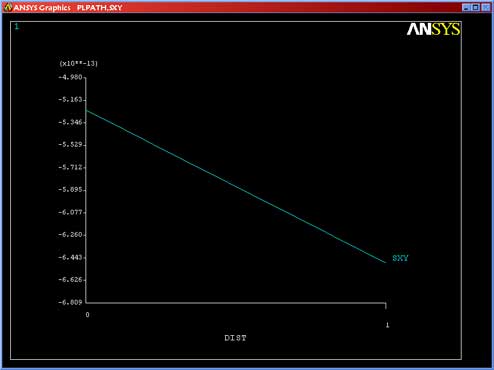The image size is (494, 370).
Task: Click the PLPATH,SXY title bar text
Action: coord(99,7)
